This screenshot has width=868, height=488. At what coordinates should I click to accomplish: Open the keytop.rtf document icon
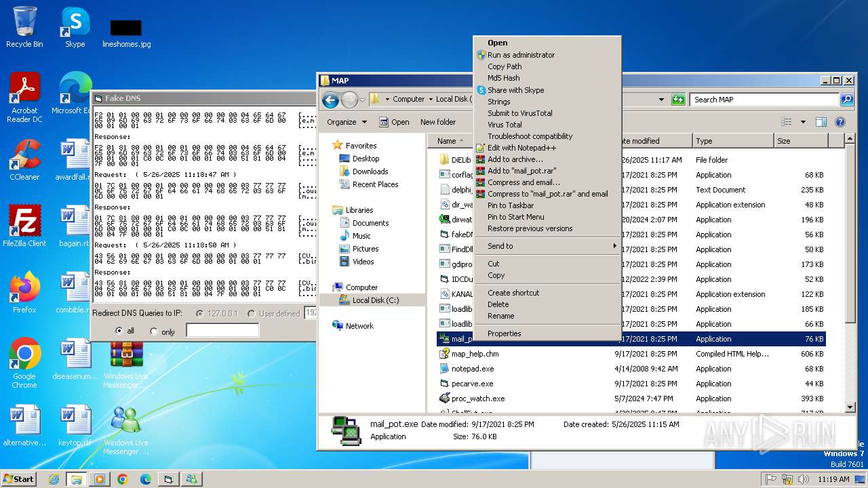pos(75,426)
